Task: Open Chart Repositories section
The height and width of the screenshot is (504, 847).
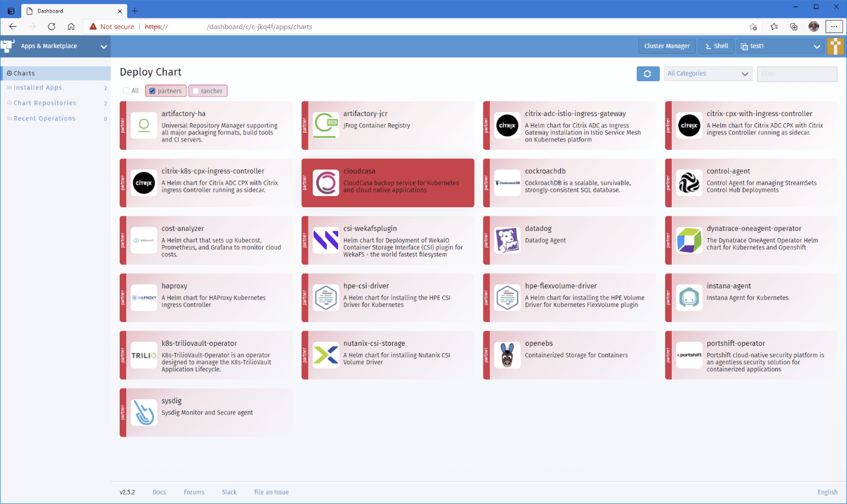Action: (x=56, y=103)
